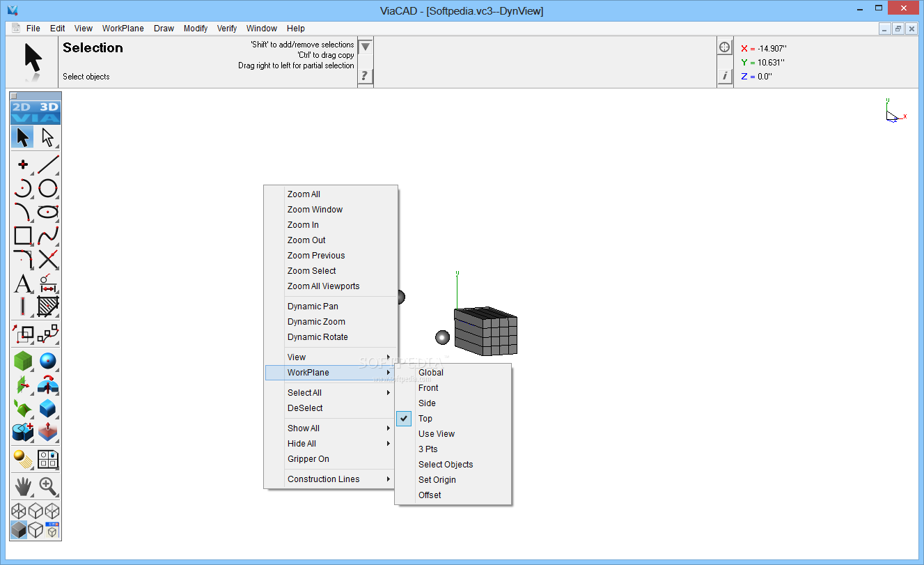Expand the Construction Lines submenu
The height and width of the screenshot is (565, 924).
point(331,479)
